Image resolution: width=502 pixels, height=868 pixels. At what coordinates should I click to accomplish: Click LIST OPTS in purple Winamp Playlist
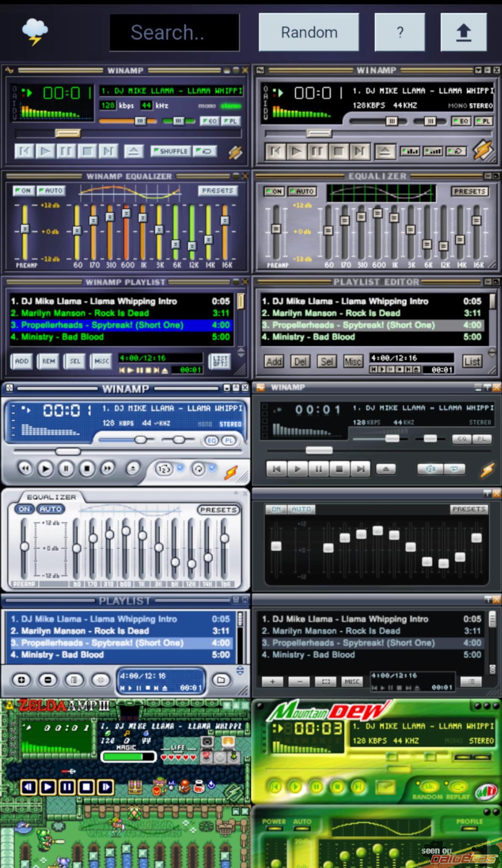click(220, 362)
